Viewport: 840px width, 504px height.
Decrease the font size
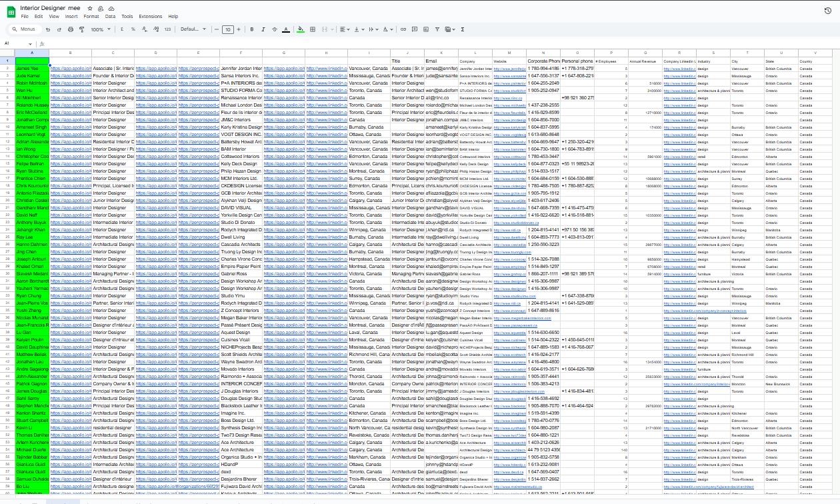[x=217, y=29]
